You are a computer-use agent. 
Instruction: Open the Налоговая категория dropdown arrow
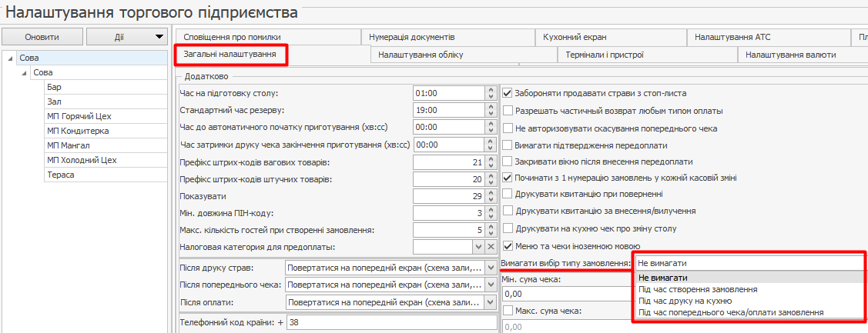pos(478,247)
